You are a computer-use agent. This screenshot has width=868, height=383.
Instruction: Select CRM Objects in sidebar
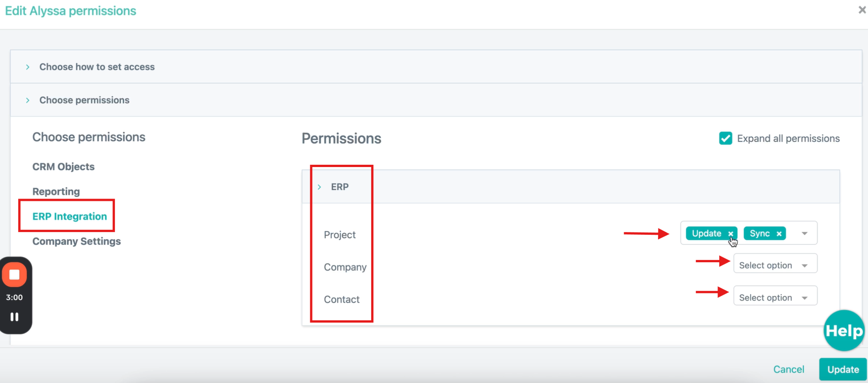(x=63, y=167)
